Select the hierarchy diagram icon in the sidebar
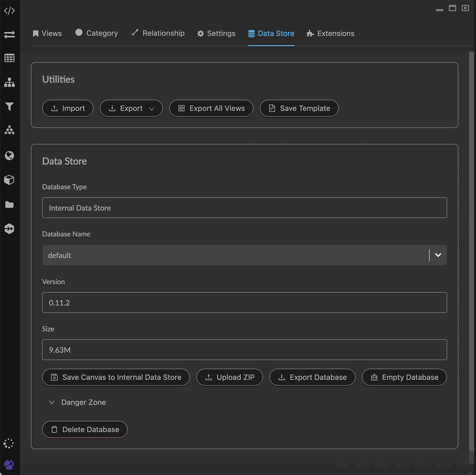This screenshot has height=475, width=476. (9, 83)
